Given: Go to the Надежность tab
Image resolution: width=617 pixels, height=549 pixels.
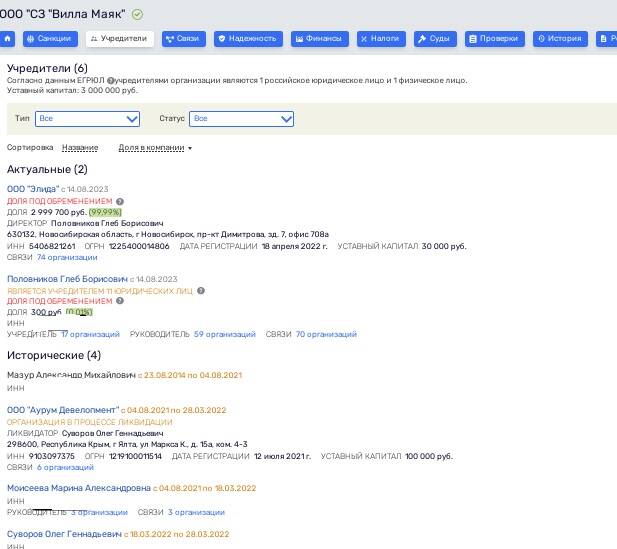Looking at the screenshot, I should point(247,39).
